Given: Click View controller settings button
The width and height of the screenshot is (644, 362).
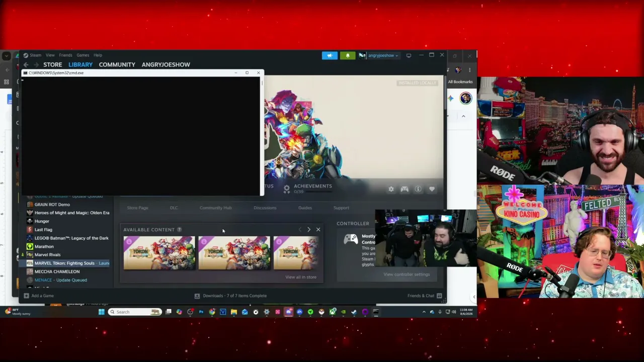Looking at the screenshot, I should point(407,274).
